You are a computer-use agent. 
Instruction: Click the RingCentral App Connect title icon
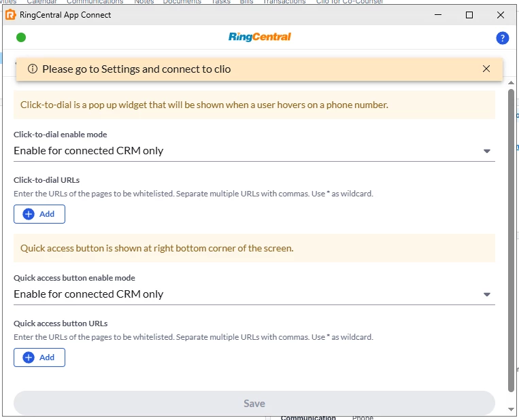(x=11, y=15)
